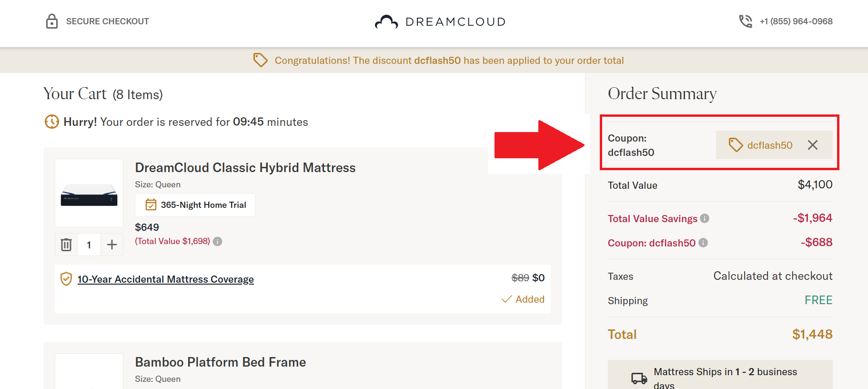Click the DreamCloud cloud logo
This screenshot has width=868, height=389.
point(386,22)
